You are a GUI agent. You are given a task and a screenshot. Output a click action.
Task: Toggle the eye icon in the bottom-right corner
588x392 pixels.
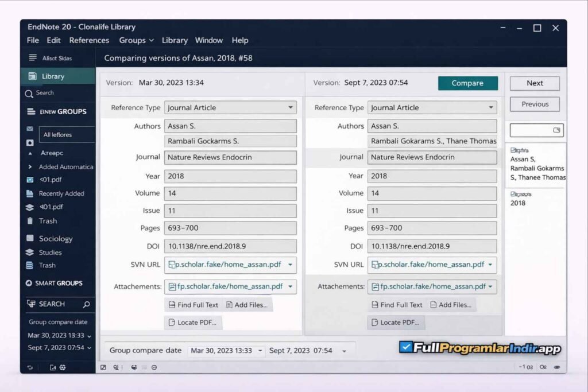coord(556,367)
